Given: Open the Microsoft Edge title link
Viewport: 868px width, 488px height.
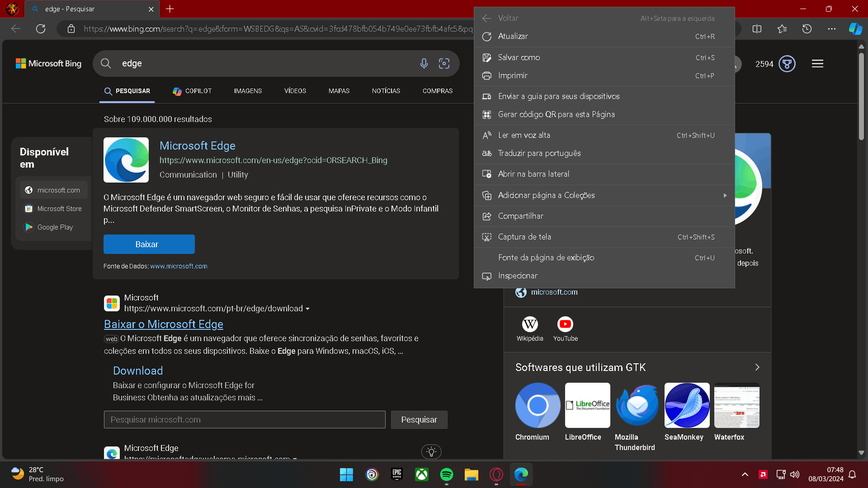Looking at the screenshot, I should [198, 145].
